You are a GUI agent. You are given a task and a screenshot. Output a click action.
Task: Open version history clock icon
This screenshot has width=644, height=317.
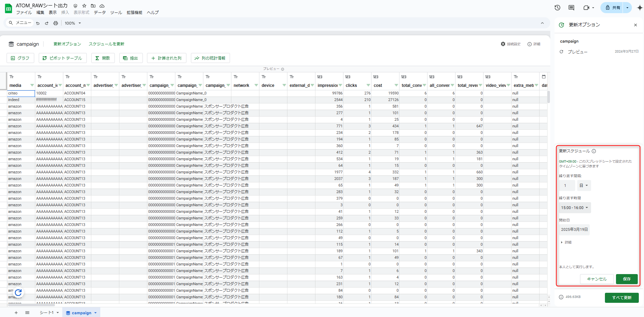557,8
